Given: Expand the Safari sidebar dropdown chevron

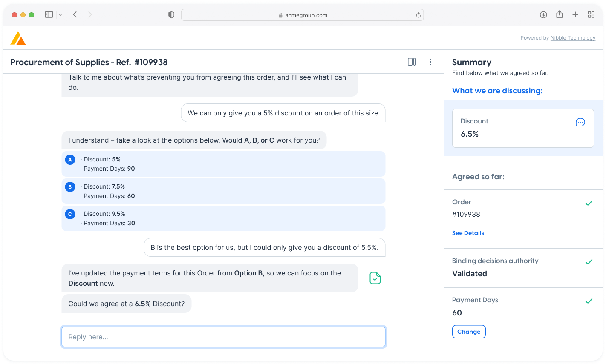Looking at the screenshot, I should (61, 15).
